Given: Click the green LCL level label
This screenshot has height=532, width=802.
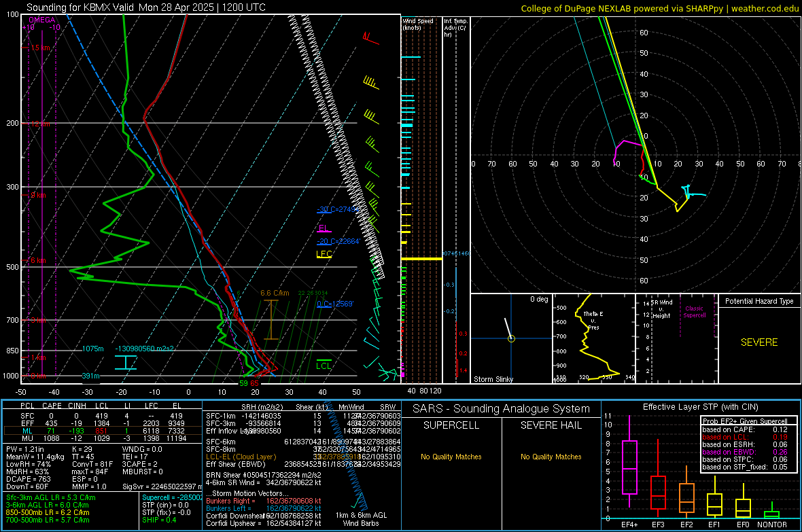Looking at the screenshot, I should pos(324,366).
